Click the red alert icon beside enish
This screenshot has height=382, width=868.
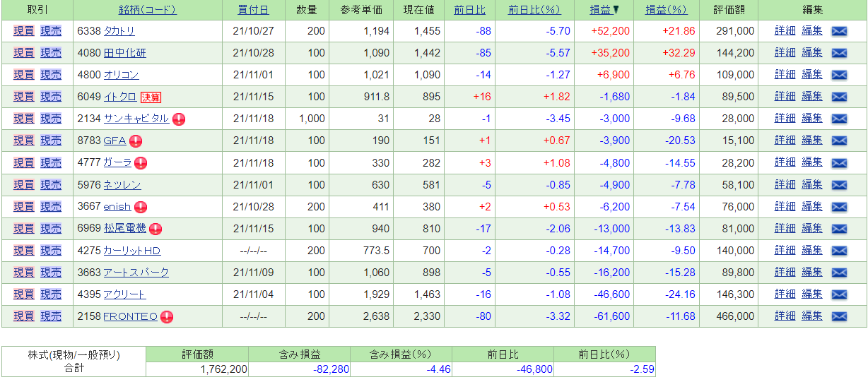tap(141, 207)
